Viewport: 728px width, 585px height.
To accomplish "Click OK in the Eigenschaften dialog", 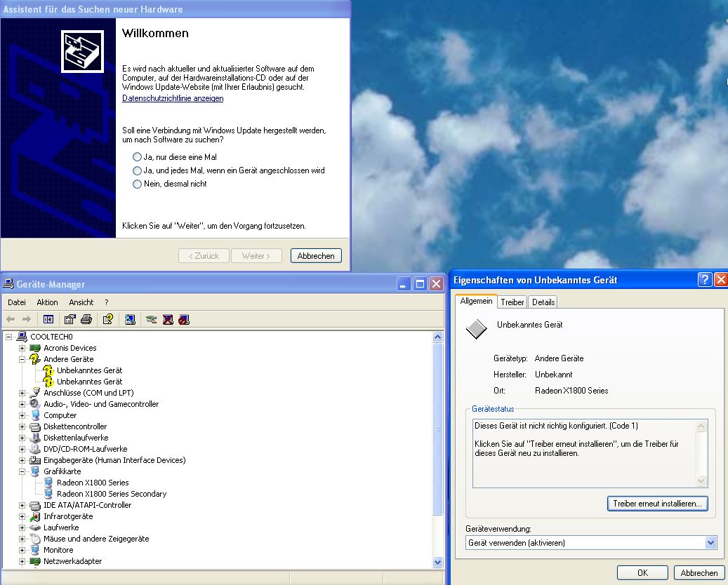I will point(642,572).
